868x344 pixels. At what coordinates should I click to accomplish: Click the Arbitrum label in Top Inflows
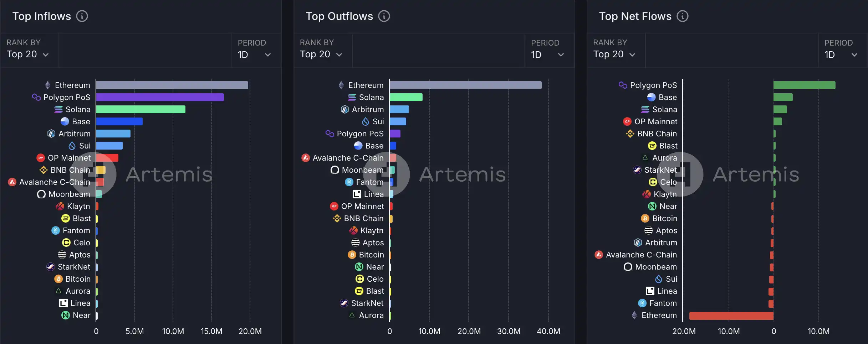pos(74,134)
